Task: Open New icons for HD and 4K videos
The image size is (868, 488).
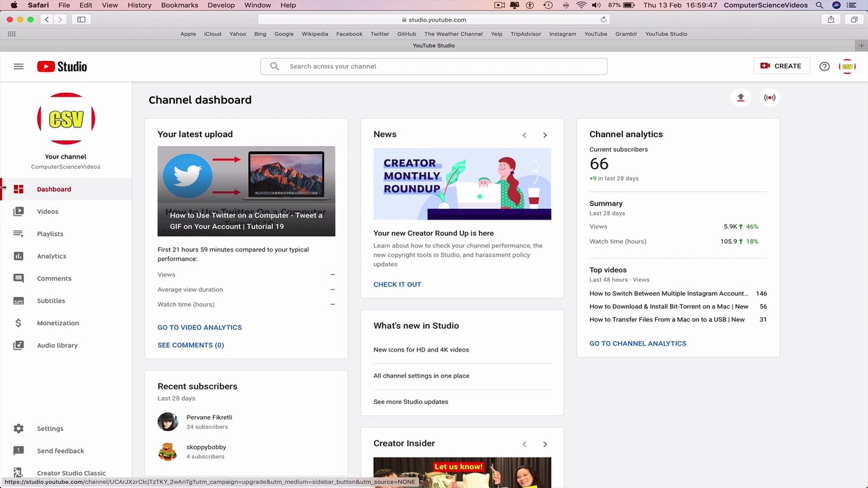Action: (x=421, y=350)
